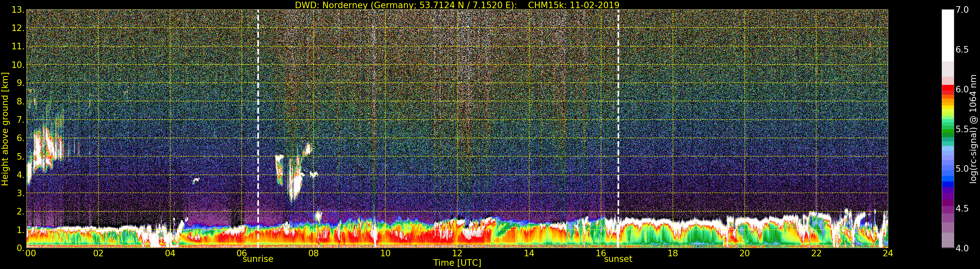The image size is (980, 269).
Task: Click the small white cloud near 04:45 at 3.7 km
Action: coord(196,180)
